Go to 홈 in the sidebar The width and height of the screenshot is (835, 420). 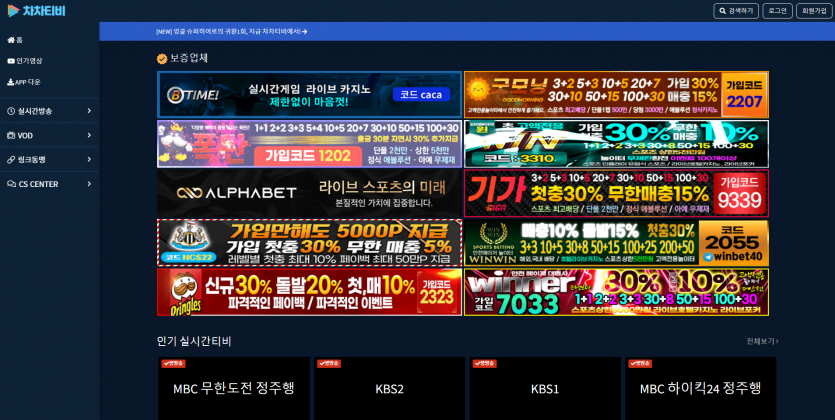point(15,40)
